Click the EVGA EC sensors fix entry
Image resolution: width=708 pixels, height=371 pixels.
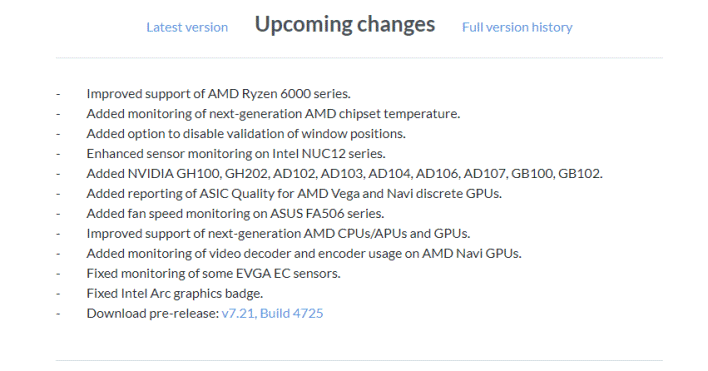(214, 273)
